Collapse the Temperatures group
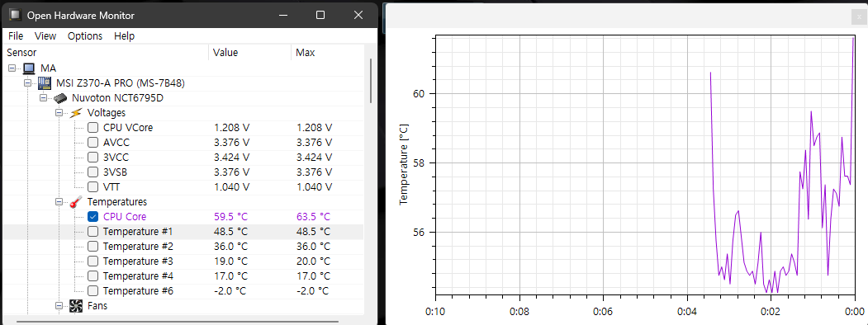The height and width of the screenshot is (325, 868). click(x=59, y=202)
